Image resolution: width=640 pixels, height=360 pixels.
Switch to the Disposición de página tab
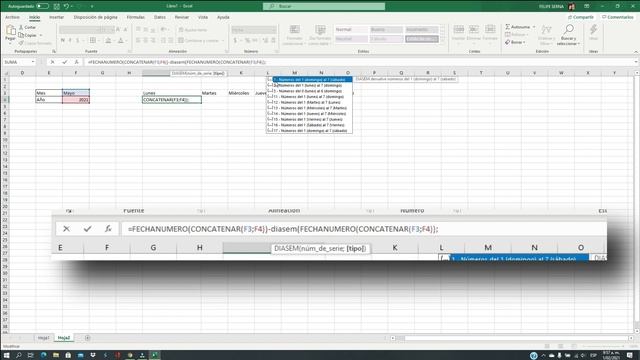[x=96, y=17]
